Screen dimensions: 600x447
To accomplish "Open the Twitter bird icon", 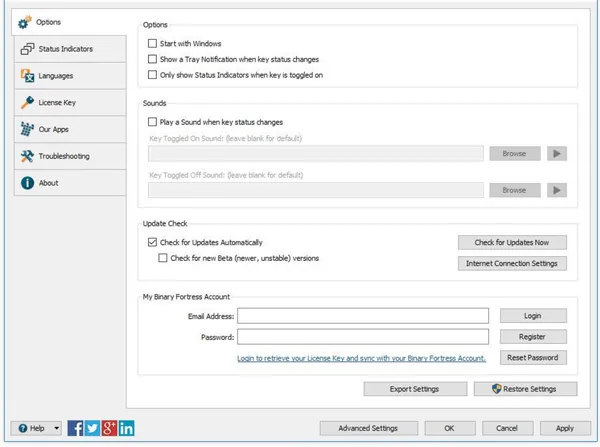I will point(92,428).
